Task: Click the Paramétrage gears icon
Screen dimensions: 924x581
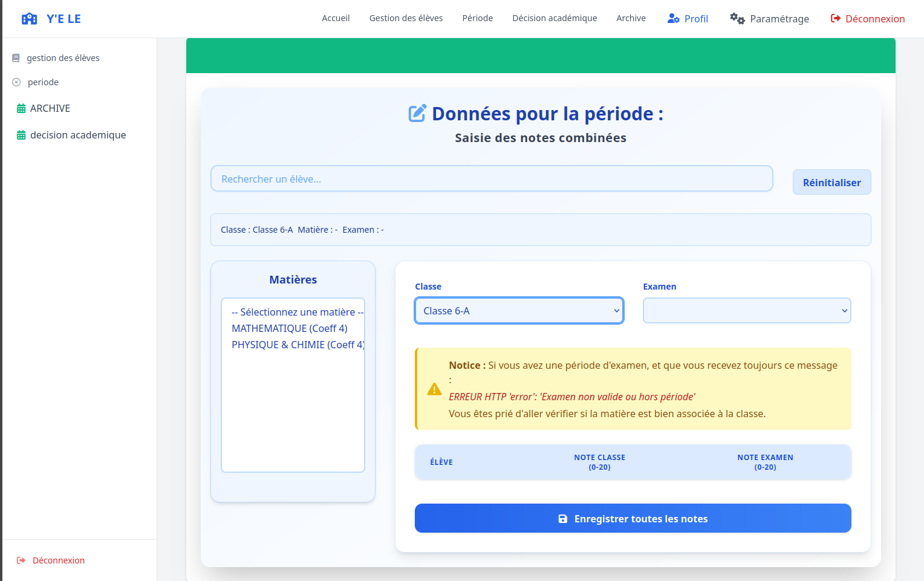Action: 737,19
